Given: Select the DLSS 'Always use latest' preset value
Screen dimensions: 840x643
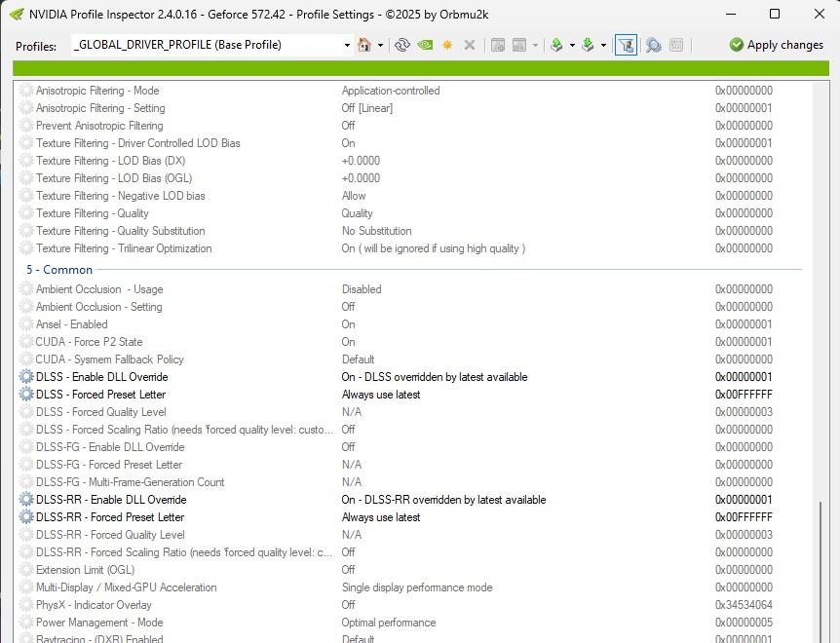Looking at the screenshot, I should click(x=381, y=395).
